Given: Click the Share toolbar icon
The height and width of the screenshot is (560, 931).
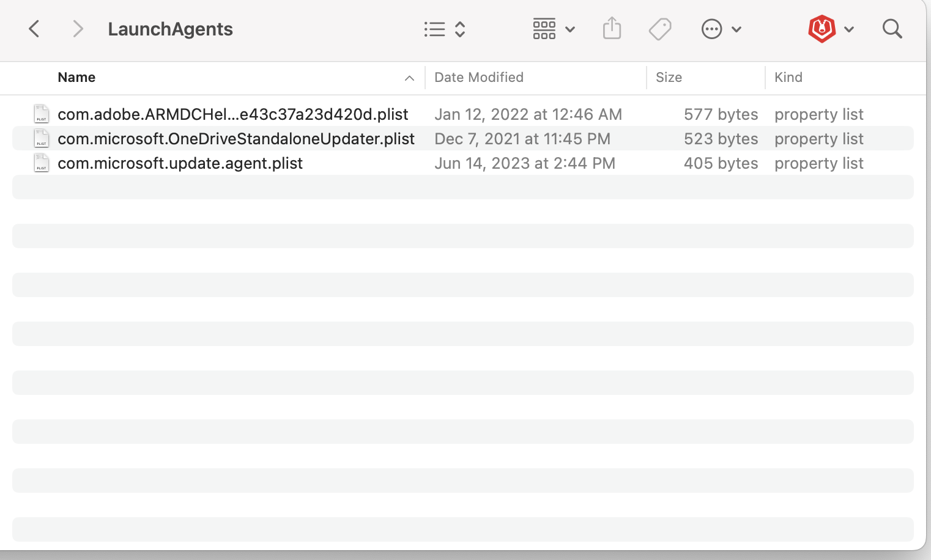Looking at the screenshot, I should click(x=612, y=29).
